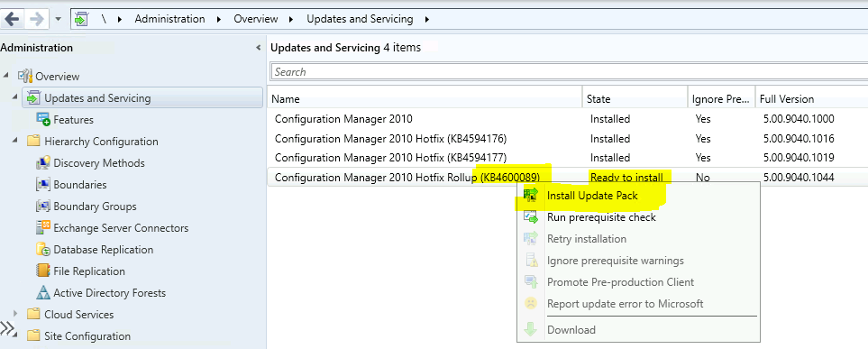Viewport: 868px width, 349px height.
Task: Sort by the State column header
Action: point(635,99)
